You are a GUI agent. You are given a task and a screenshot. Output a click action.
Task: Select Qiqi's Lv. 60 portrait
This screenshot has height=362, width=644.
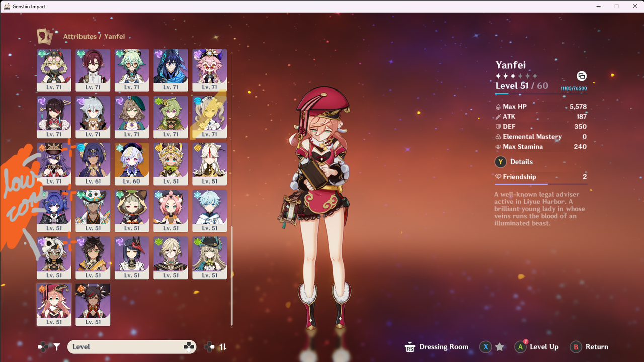click(132, 164)
